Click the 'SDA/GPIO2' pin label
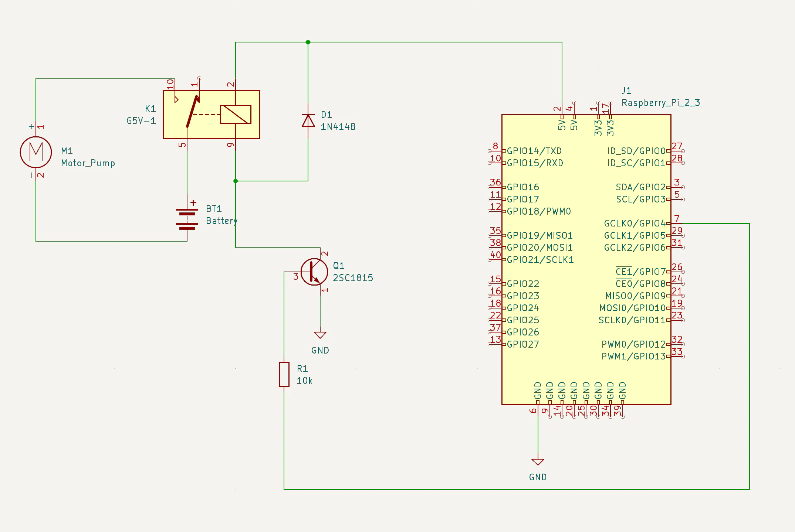 pos(641,187)
